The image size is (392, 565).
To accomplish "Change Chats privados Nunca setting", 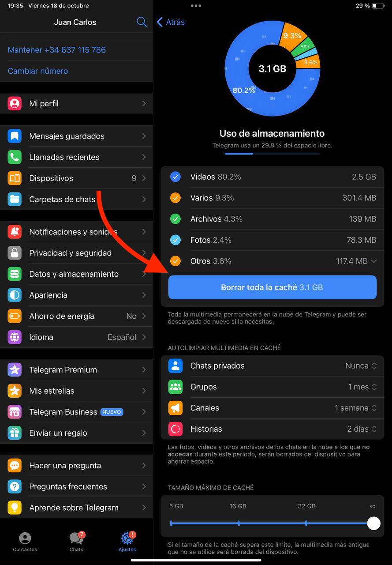I will (x=361, y=365).
